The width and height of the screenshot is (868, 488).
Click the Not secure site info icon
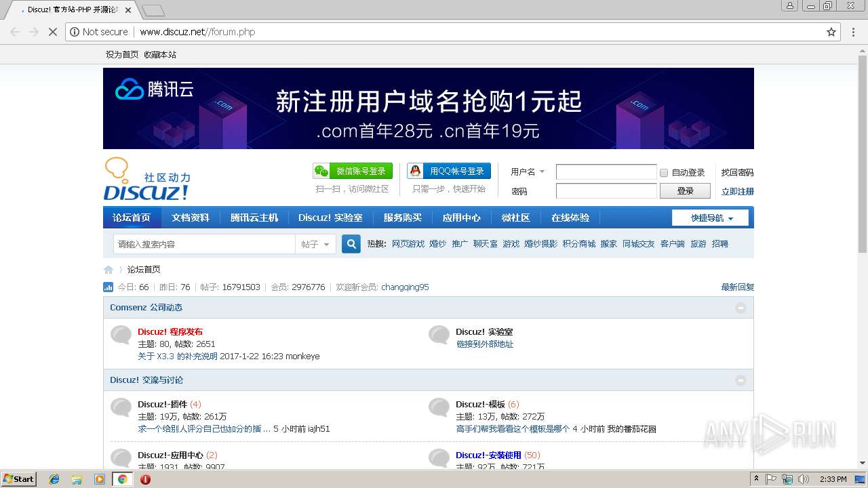75,32
